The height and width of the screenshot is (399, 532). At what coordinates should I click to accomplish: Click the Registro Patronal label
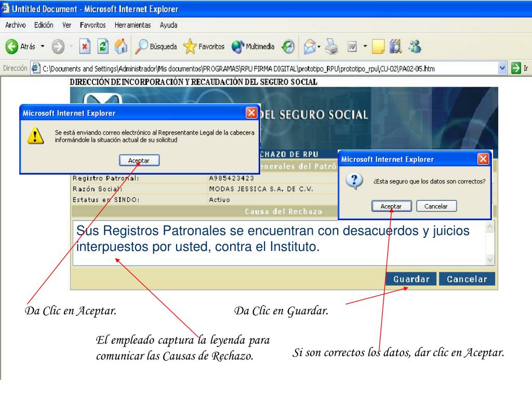tap(106, 179)
